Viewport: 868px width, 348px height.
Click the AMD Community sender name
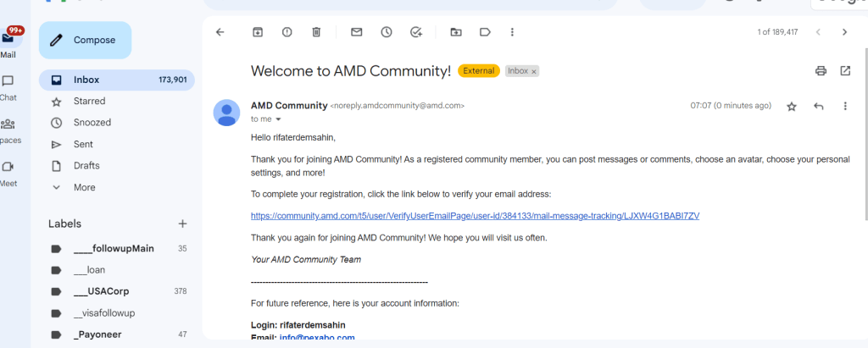click(289, 106)
